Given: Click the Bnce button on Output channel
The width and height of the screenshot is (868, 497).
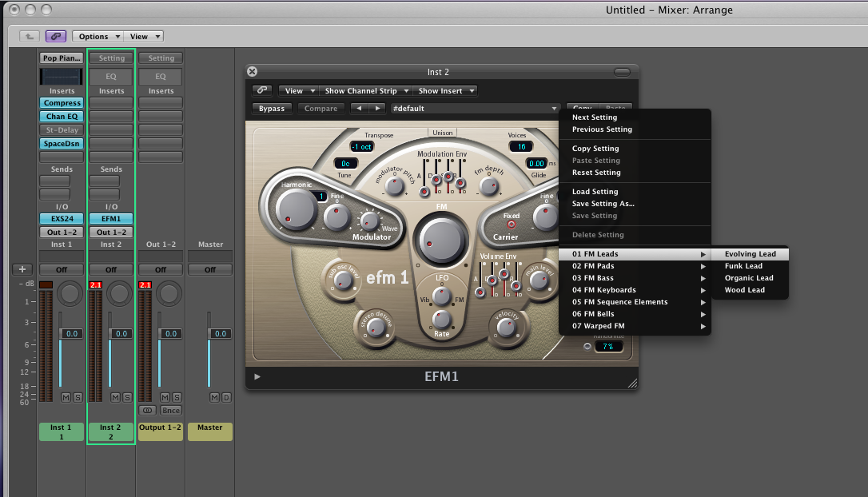Looking at the screenshot, I should (x=170, y=411).
